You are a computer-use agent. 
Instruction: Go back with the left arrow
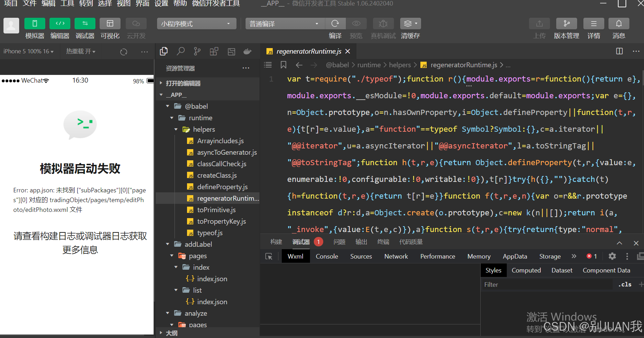coord(299,65)
